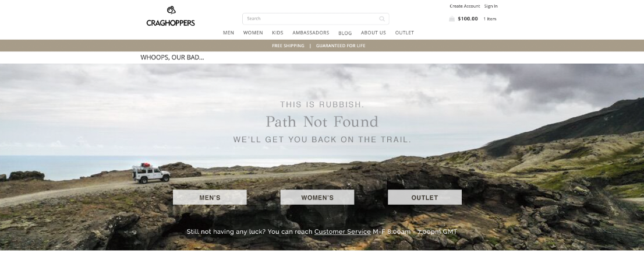Click the MEN'S button on the banner

(210, 197)
